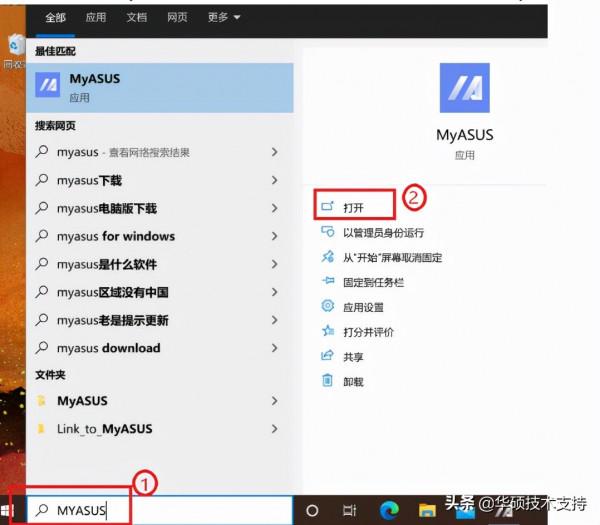Switch to the 网页 search tab
This screenshot has height=525, width=600.
coord(177,17)
